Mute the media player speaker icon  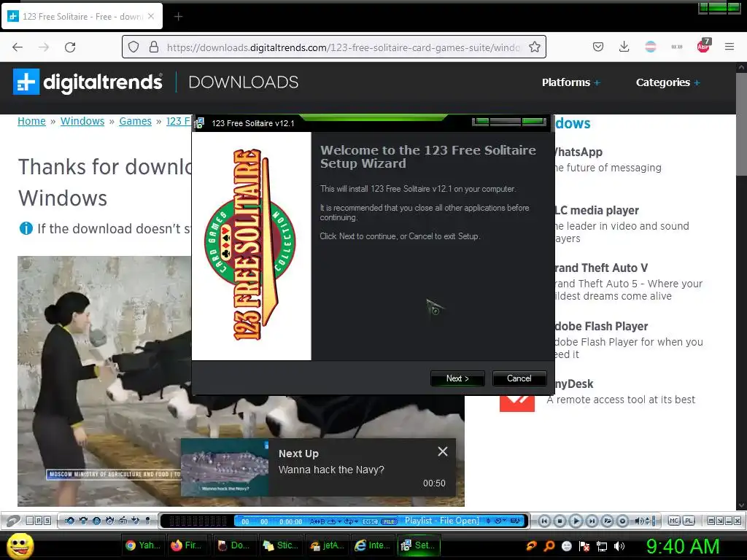[639, 521]
